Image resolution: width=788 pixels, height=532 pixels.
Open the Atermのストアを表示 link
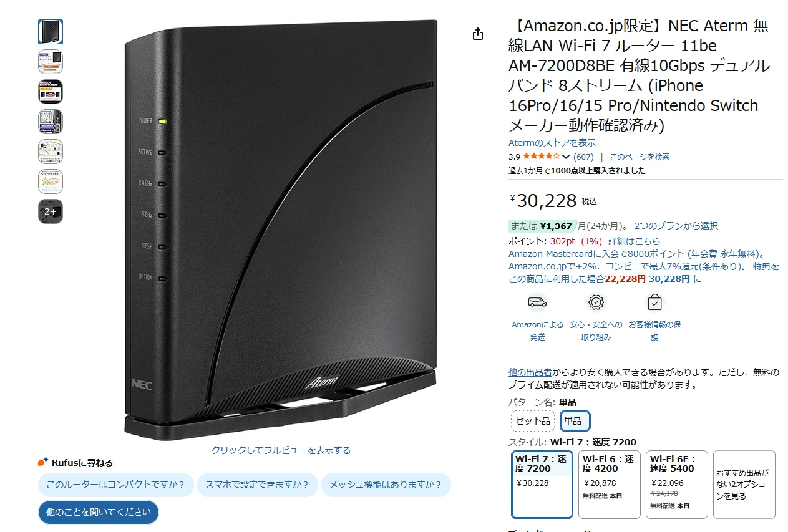pyautogui.click(x=552, y=143)
